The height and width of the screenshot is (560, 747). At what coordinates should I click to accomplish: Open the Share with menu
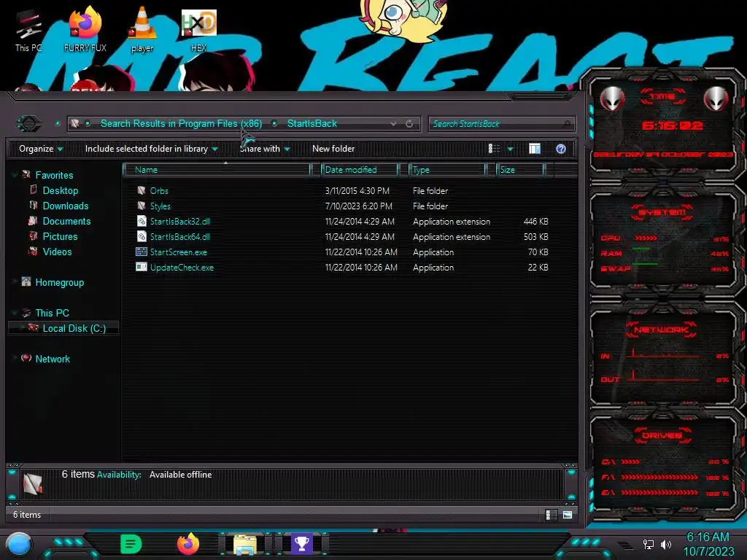(x=264, y=149)
